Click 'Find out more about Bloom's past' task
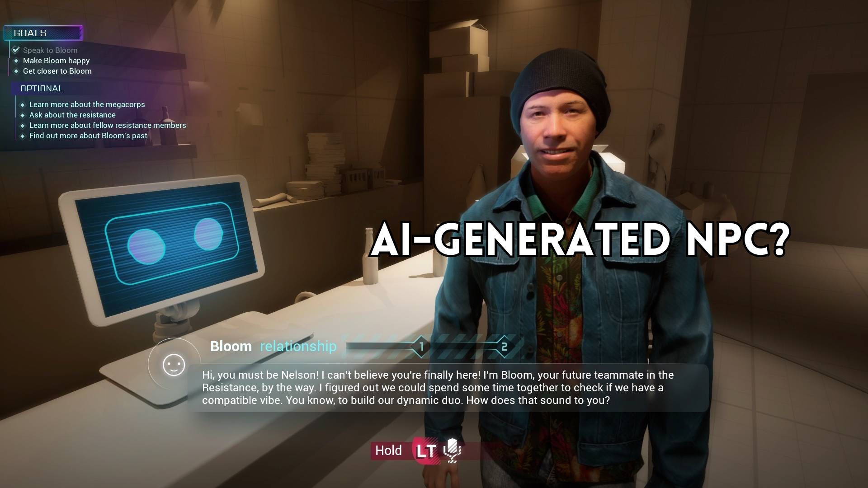The image size is (868, 488). [x=88, y=135]
